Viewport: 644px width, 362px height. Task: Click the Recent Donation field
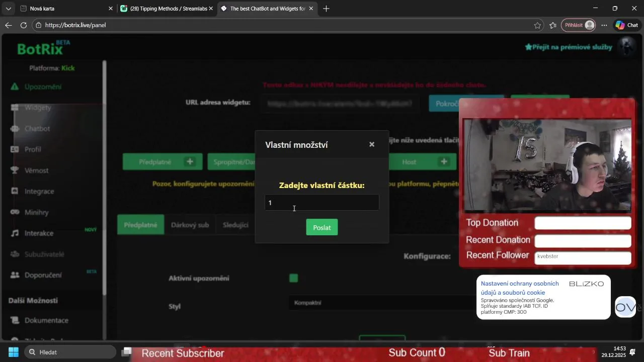583,241
